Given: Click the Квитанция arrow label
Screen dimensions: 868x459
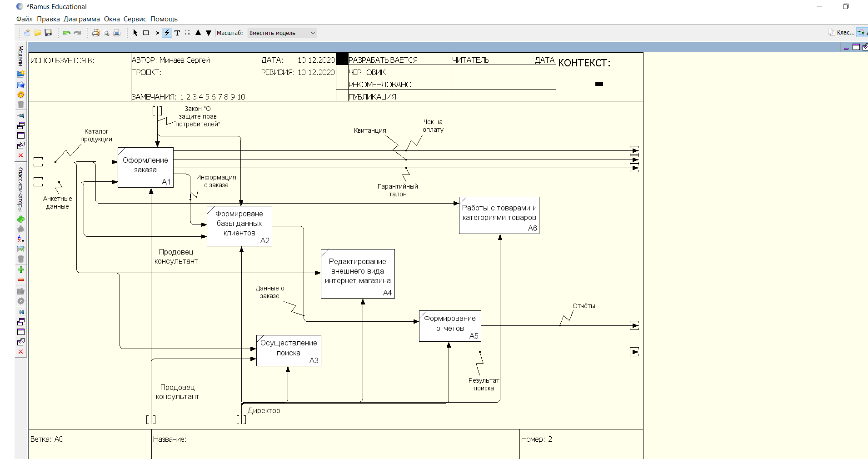Looking at the screenshot, I should point(370,130).
